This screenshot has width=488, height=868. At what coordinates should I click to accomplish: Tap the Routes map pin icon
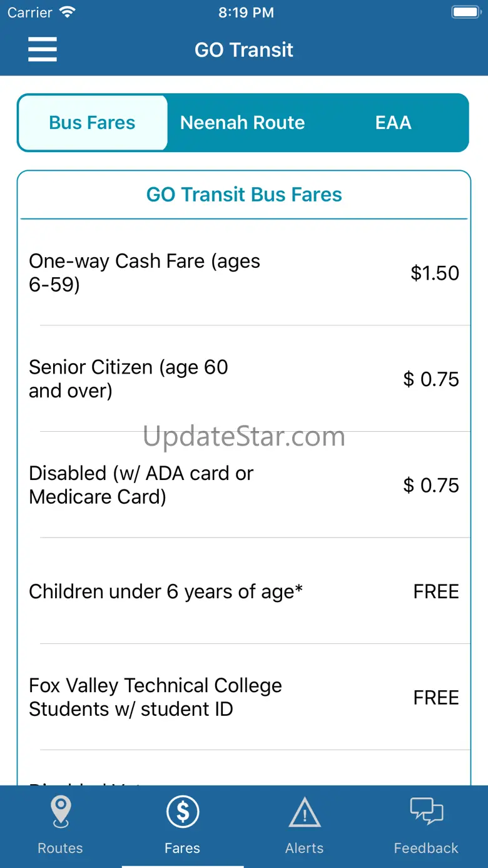click(x=61, y=811)
